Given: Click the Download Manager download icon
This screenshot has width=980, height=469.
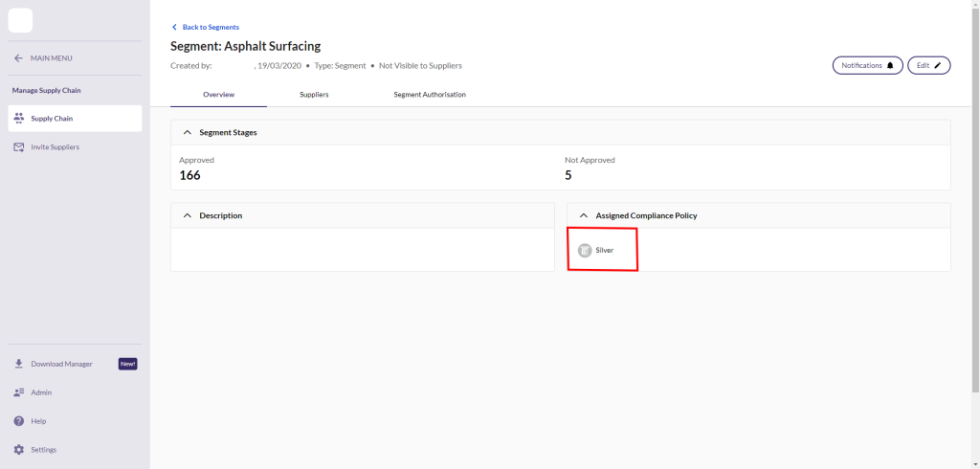Looking at the screenshot, I should (19, 364).
